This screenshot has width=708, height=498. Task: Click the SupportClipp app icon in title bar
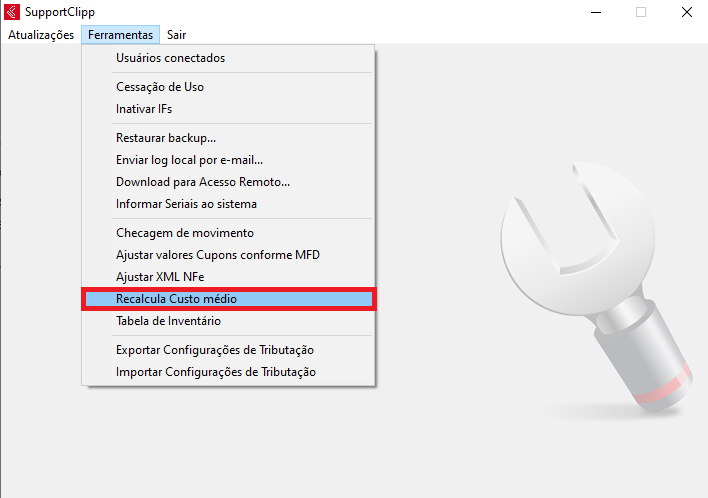tap(11, 13)
